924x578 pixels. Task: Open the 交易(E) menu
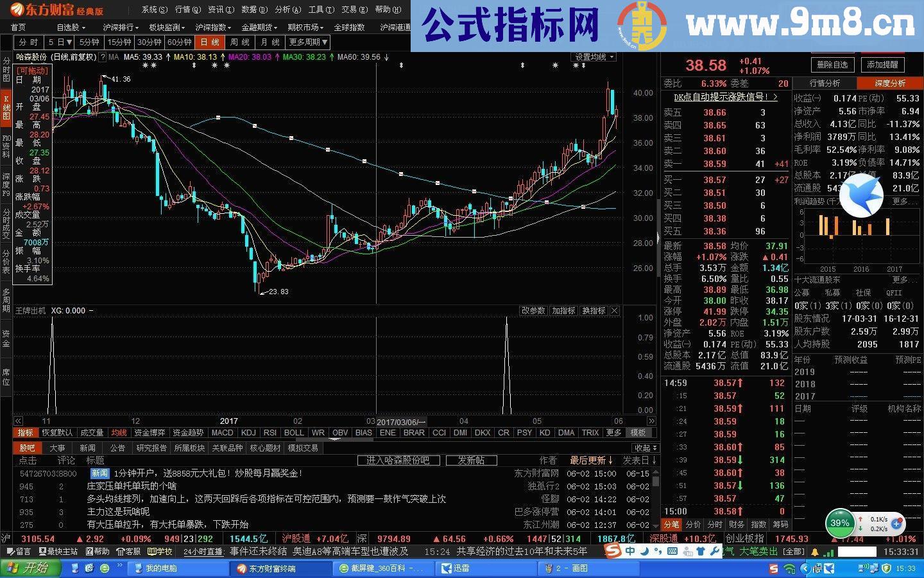(x=354, y=10)
